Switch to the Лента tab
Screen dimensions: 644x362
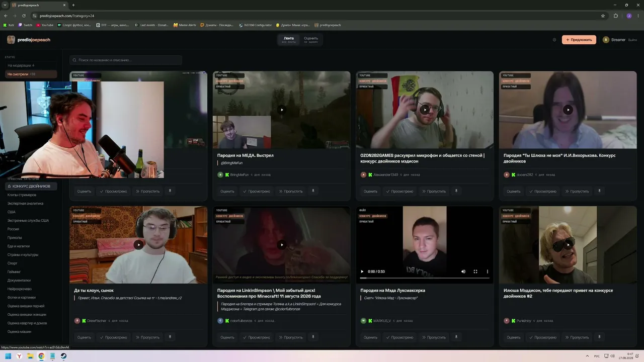point(289,40)
